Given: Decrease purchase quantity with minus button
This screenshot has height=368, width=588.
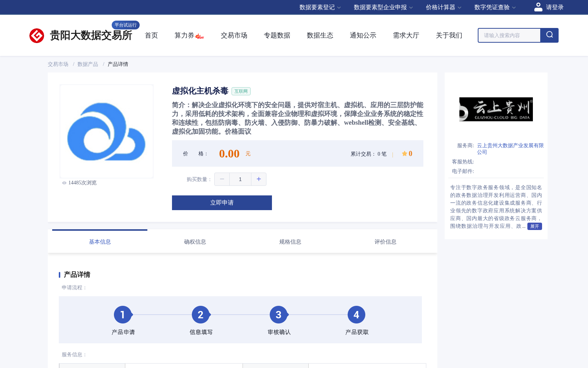Looking at the screenshot, I should [x=222, y=179].
